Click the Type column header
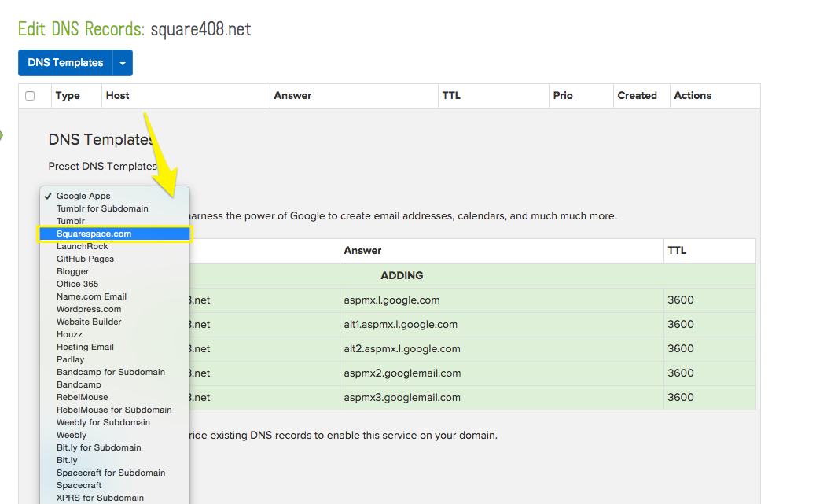 pos(68,96)
